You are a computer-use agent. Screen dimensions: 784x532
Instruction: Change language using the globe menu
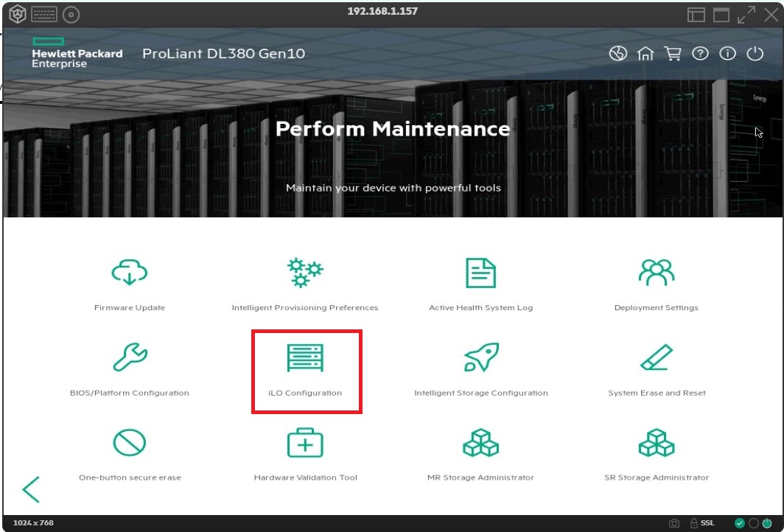[x=618, y=53]
